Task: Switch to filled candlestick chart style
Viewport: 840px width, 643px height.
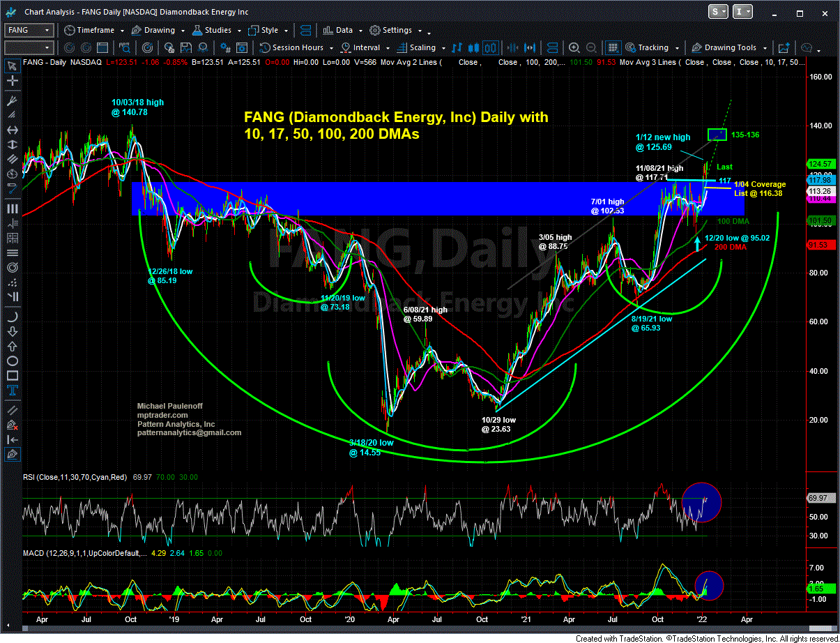Action: click(474, 47)
